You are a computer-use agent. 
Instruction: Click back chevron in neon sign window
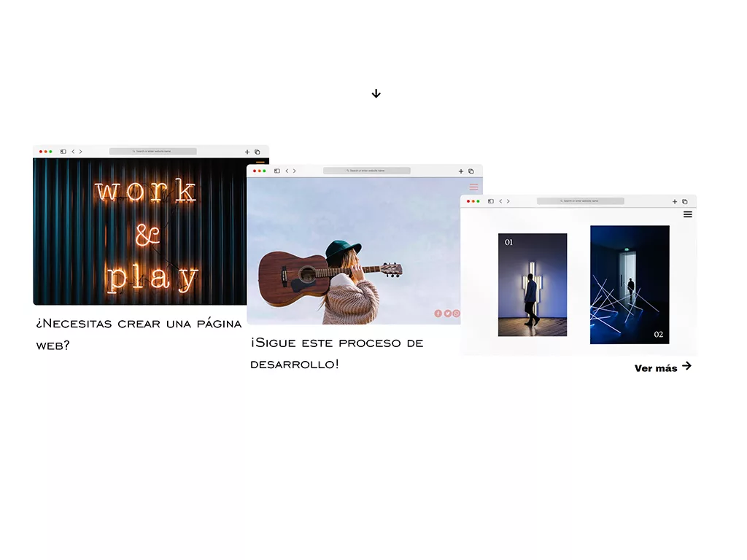point(73,152)
